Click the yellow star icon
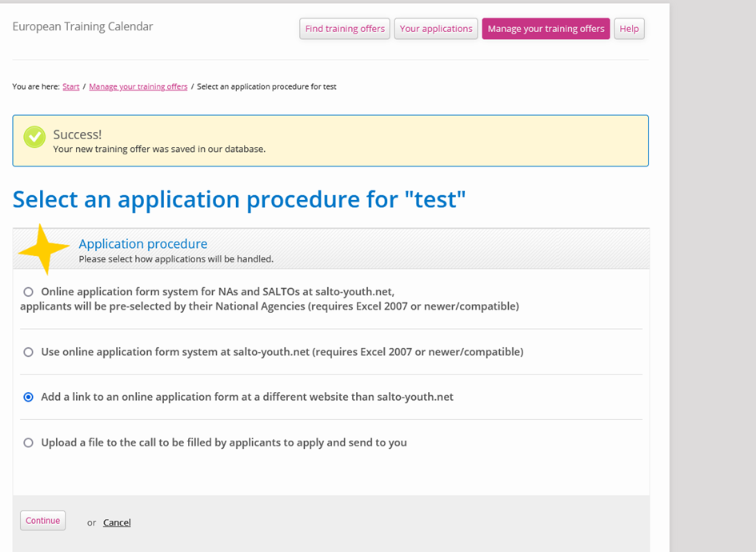Screen dimensions: 756x552 pos(44,249)
